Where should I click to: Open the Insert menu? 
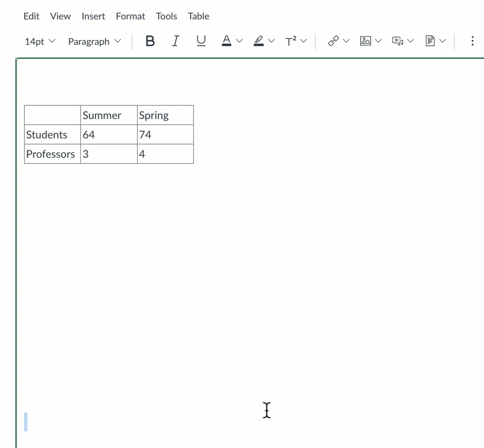[x=93, y=16]
